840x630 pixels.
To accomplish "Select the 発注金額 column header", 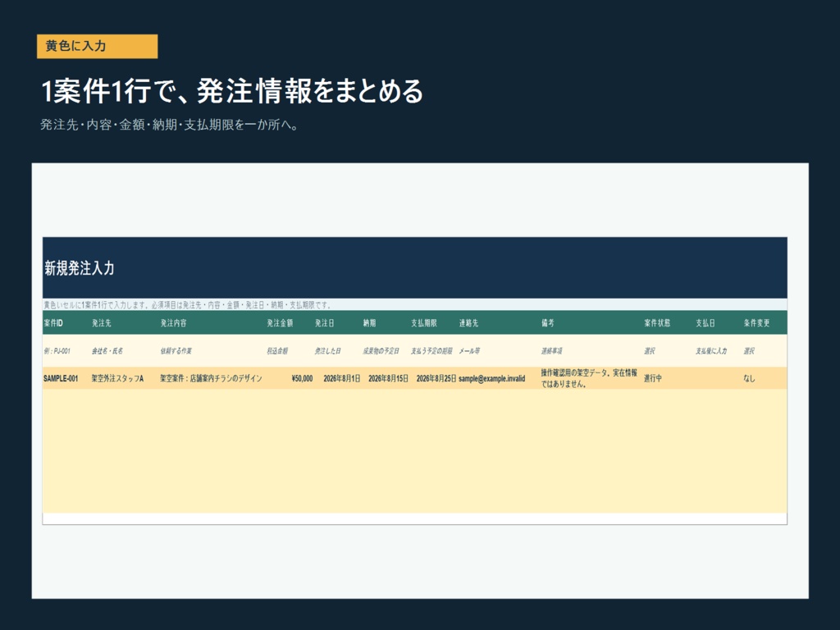I will [280, 323].
